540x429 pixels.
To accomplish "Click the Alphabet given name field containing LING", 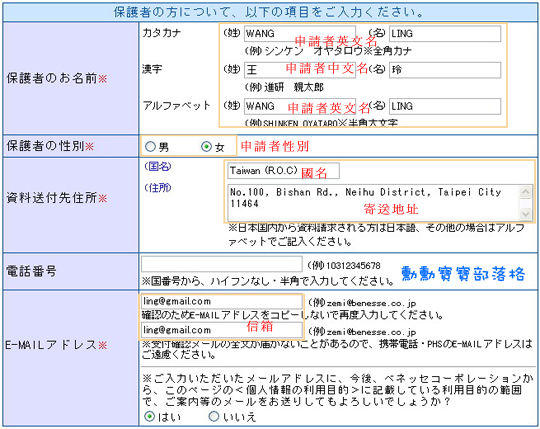I will [445, 106].
